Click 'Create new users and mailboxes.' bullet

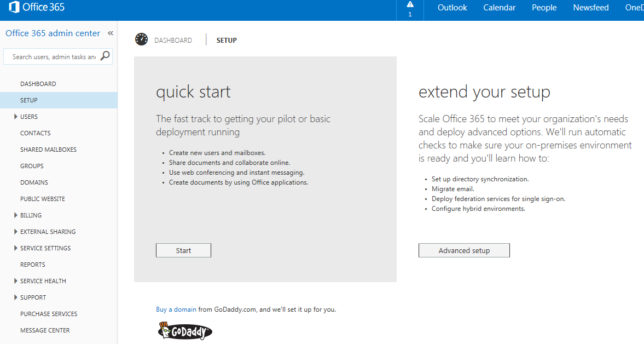pyautogui.click(x=217, y=153)
